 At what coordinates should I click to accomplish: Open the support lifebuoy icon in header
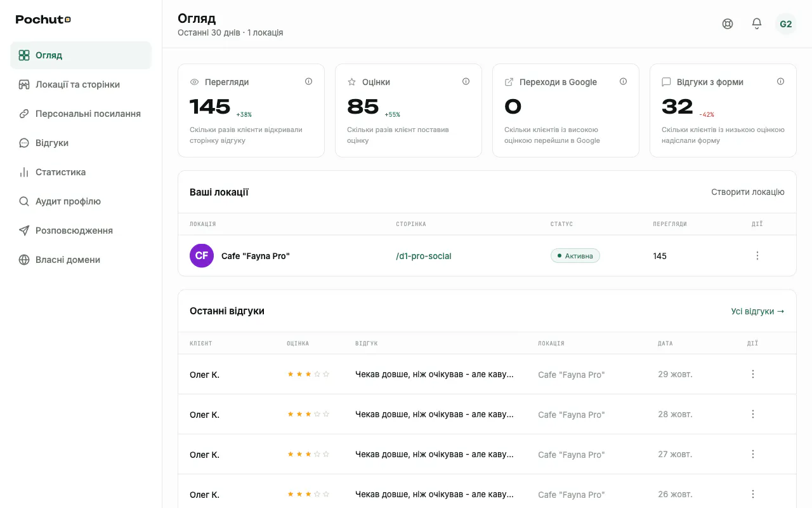(728, 24)
